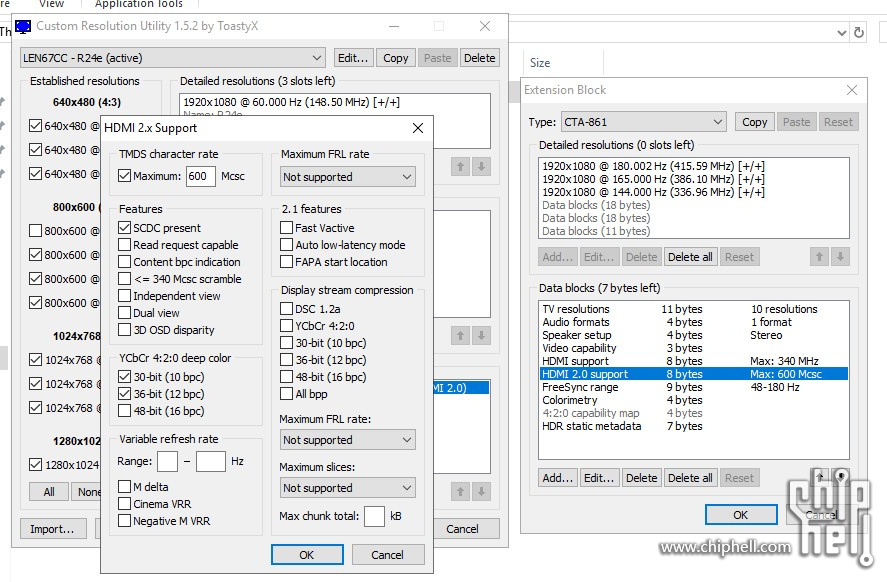Select Speaker setup data block

(x=694, y=335)
